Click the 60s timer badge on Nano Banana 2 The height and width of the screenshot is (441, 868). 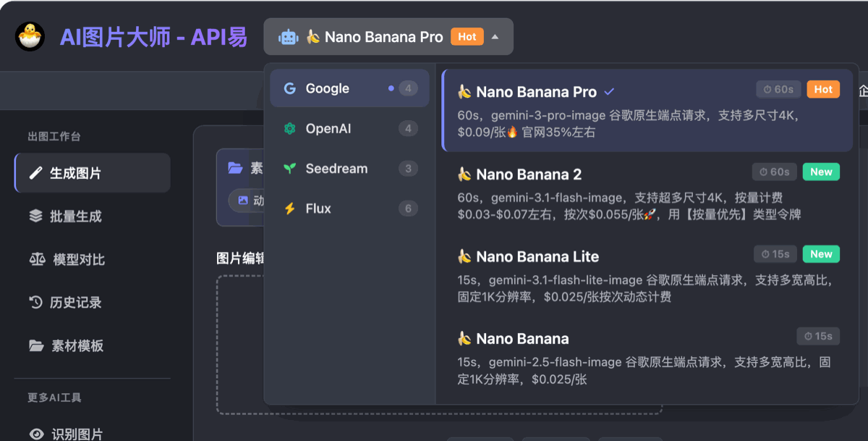pos(775,172)
